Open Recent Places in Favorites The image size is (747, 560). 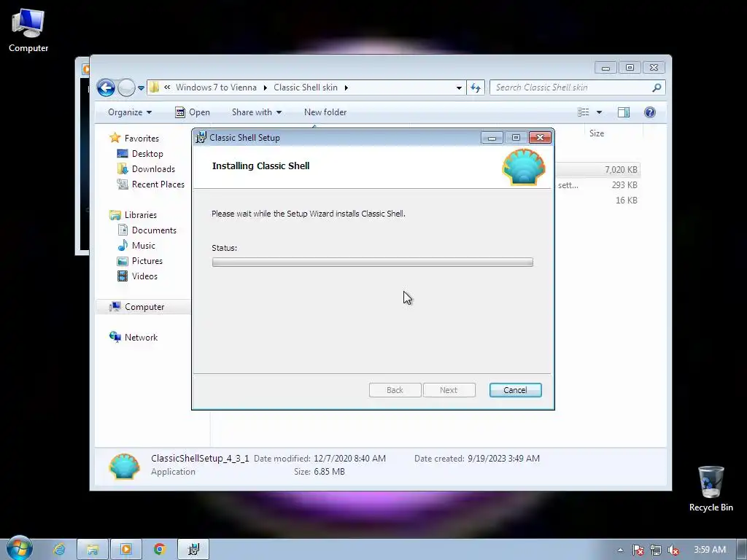pos(158,184)
